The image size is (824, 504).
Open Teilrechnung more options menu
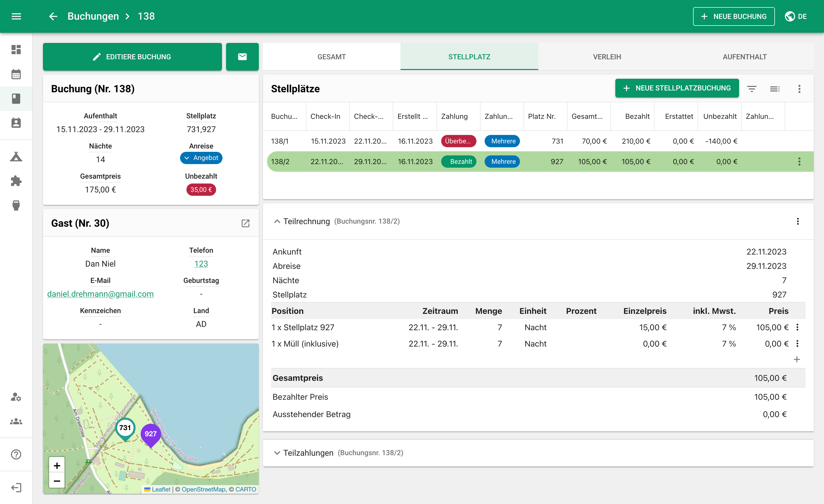click(798, 221)
